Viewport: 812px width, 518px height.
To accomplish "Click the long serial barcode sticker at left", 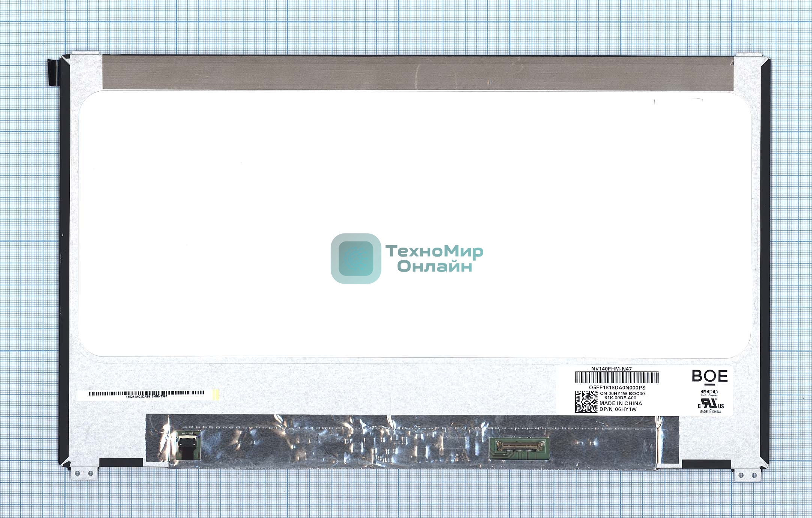I will pos(146,394).
